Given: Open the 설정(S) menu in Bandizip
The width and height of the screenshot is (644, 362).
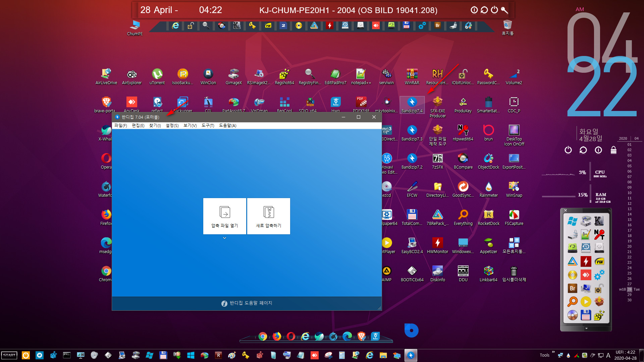Looking at the screenshot, I should pos(172,125).
